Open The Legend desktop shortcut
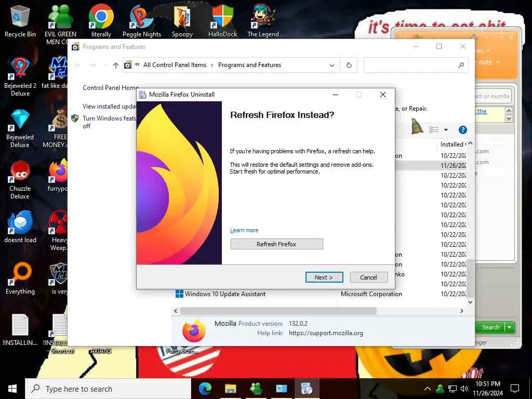This screenshot has width=532, height=399. point(263,21)
